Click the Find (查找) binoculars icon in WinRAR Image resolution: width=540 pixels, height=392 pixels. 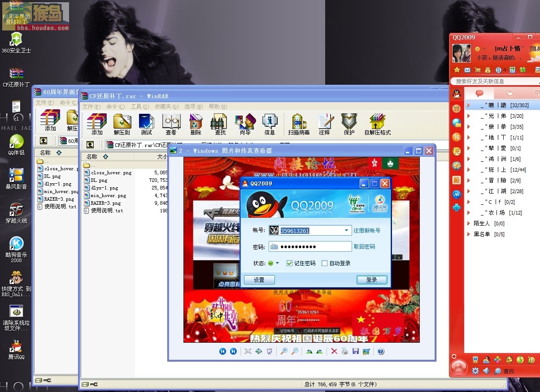(220, 124)
